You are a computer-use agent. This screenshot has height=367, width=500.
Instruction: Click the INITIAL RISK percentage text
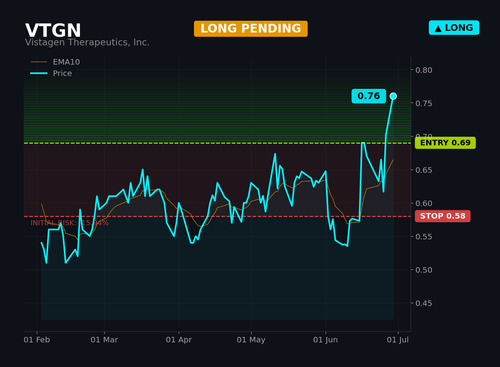[70, 223]
